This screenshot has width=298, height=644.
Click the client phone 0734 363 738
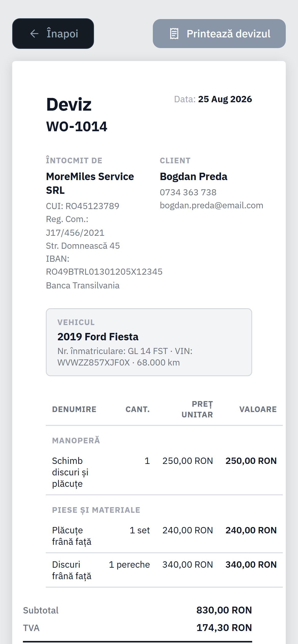point(188,192)
